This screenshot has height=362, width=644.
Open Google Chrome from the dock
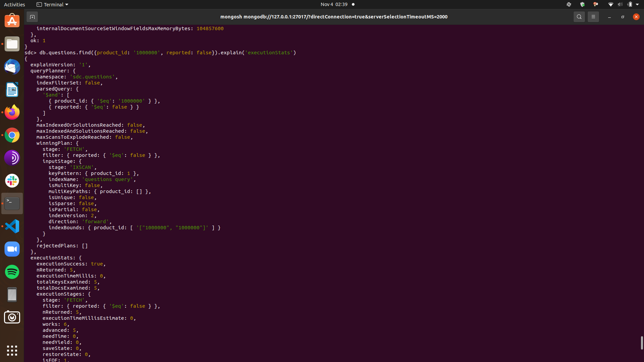[x=12, y=135]
